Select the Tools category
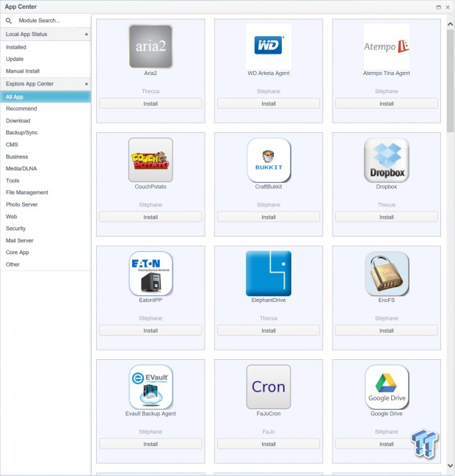 pos(12,181)
